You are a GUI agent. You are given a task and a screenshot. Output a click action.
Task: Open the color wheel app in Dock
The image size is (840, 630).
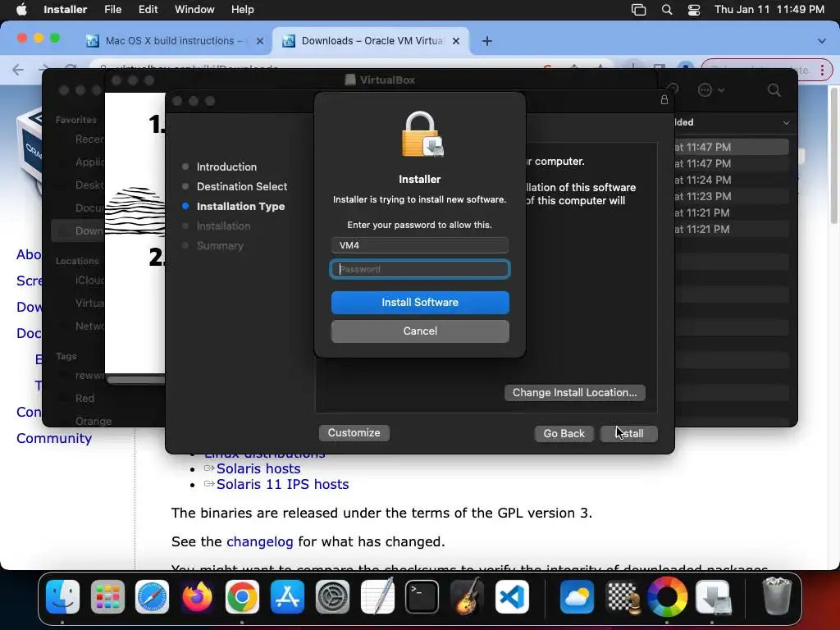pyautogui.click(x=667, y=597)
